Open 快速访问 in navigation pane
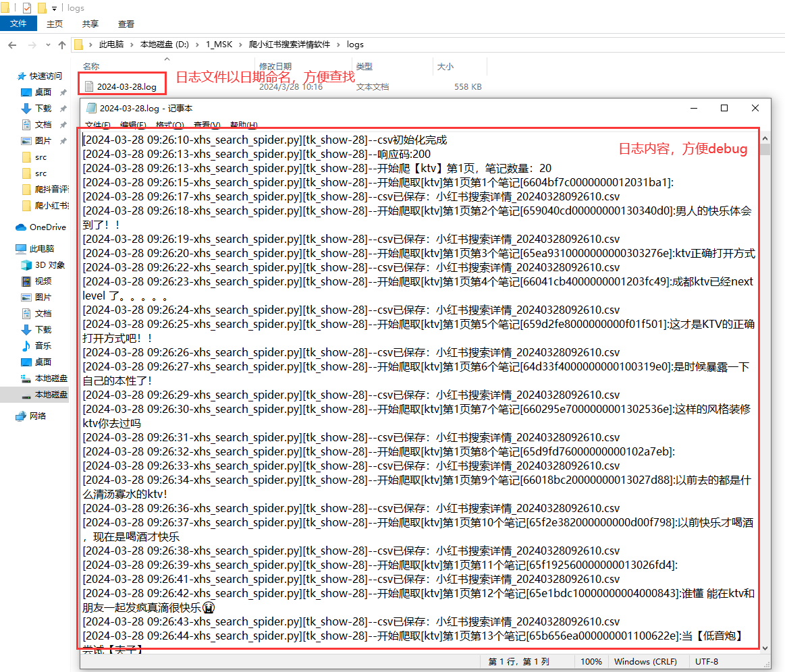The width and height of the screenshot is (785, 672). [x=45, y=76]
